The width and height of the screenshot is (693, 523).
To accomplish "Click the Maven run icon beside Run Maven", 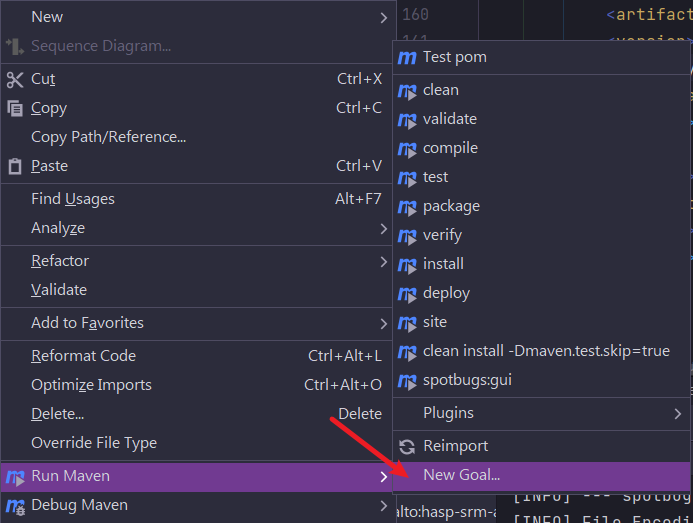I will point(15,477).
